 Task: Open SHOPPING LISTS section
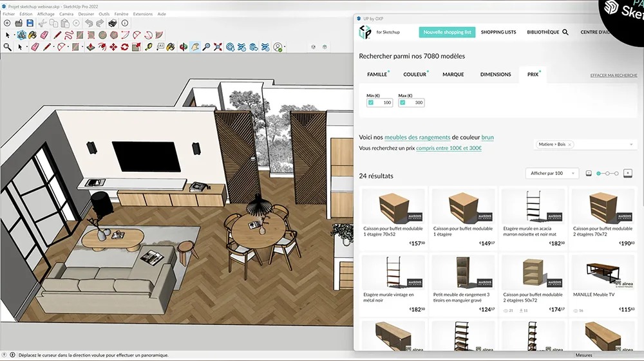coord(498,32)
